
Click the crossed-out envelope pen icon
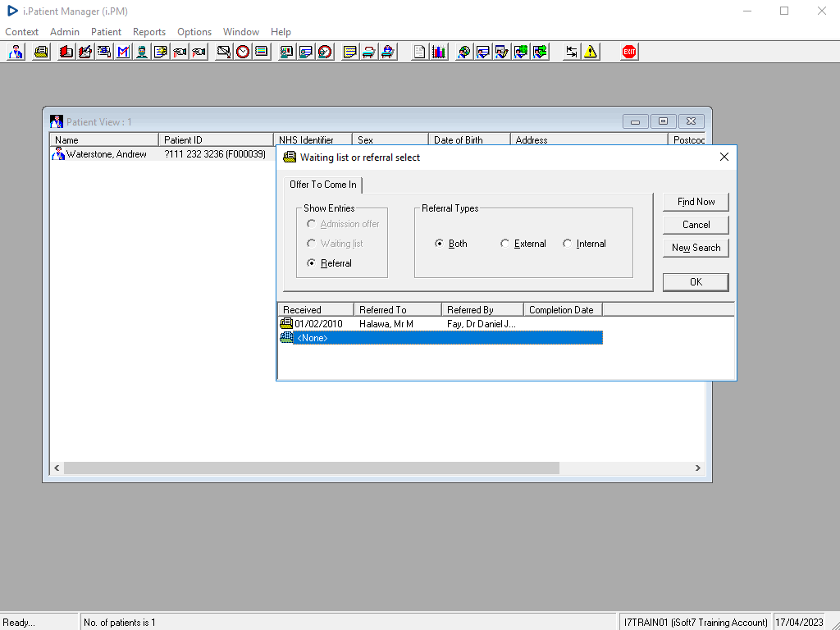(x=224, y=52)
